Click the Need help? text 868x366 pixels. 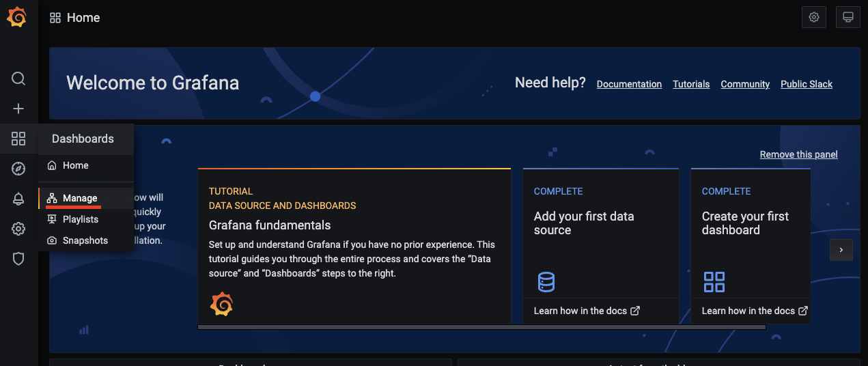(x=550, y=83)
